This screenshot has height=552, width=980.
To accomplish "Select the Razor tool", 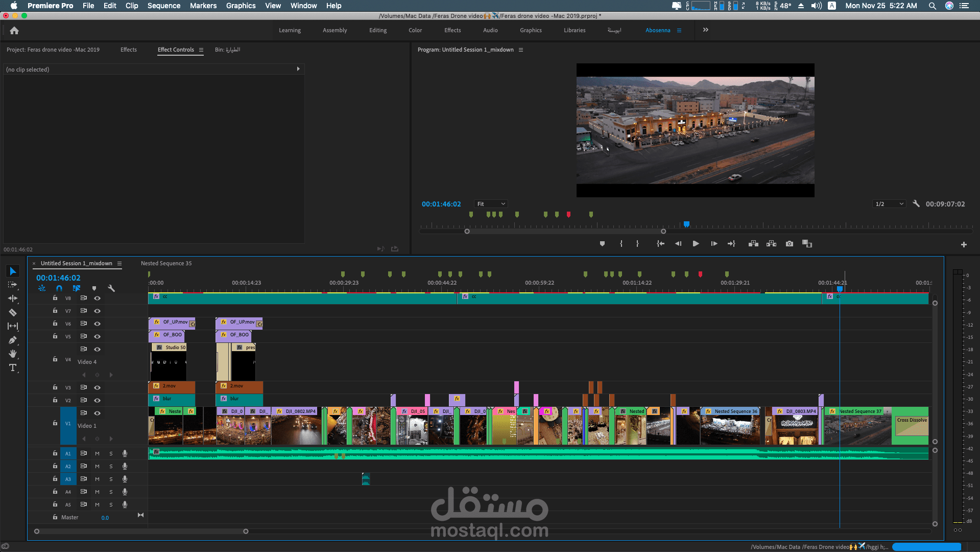I will point(13,312).
